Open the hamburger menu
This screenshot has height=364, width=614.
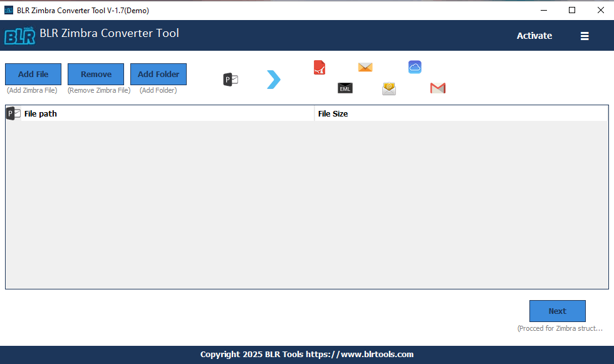point(585,36)
